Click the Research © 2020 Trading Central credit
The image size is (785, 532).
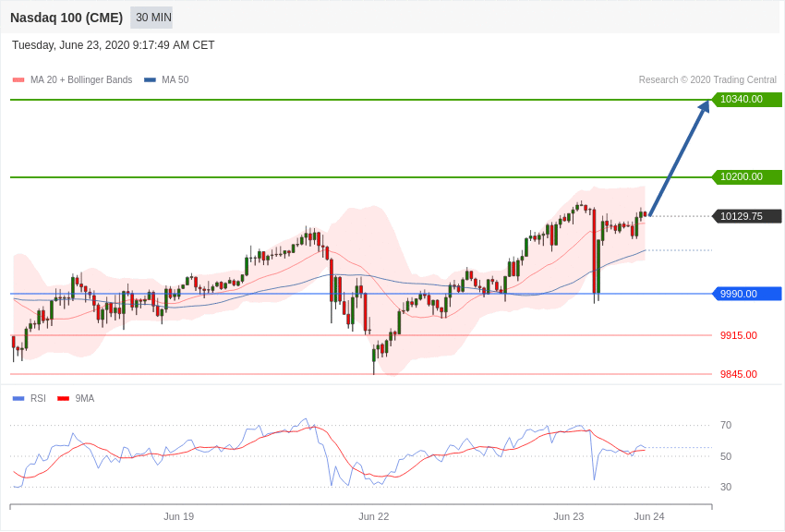pyautogui.click(x=707, y=80)
